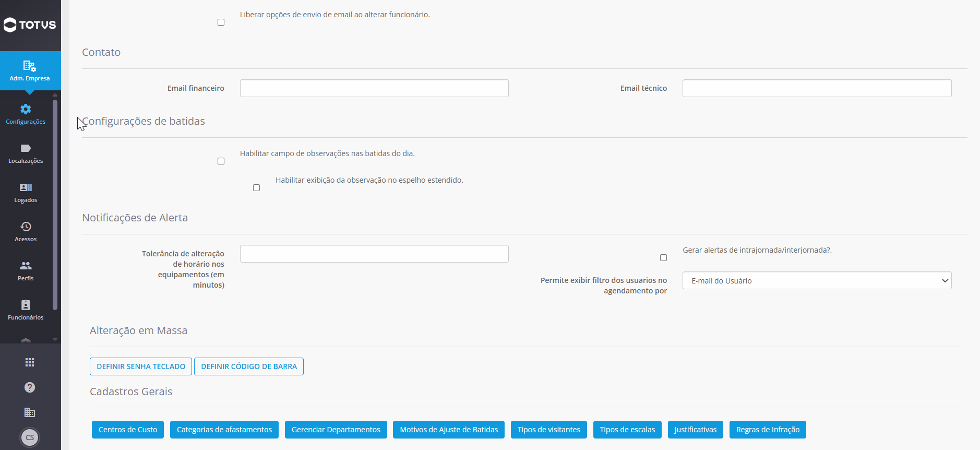Open Configurações gear icon in sidebar
Screen dimensions: 980x450
pyautogui.click(x=26, y=109)
